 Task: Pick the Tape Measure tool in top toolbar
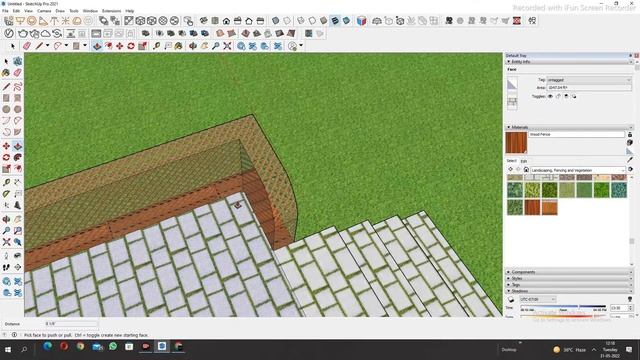(x=156, y=46)
